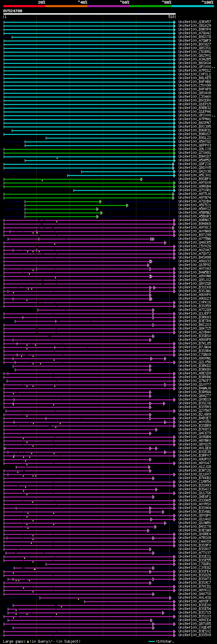Click the green ~80% legend color segment

pyautogui.click(x=151, y=6)
